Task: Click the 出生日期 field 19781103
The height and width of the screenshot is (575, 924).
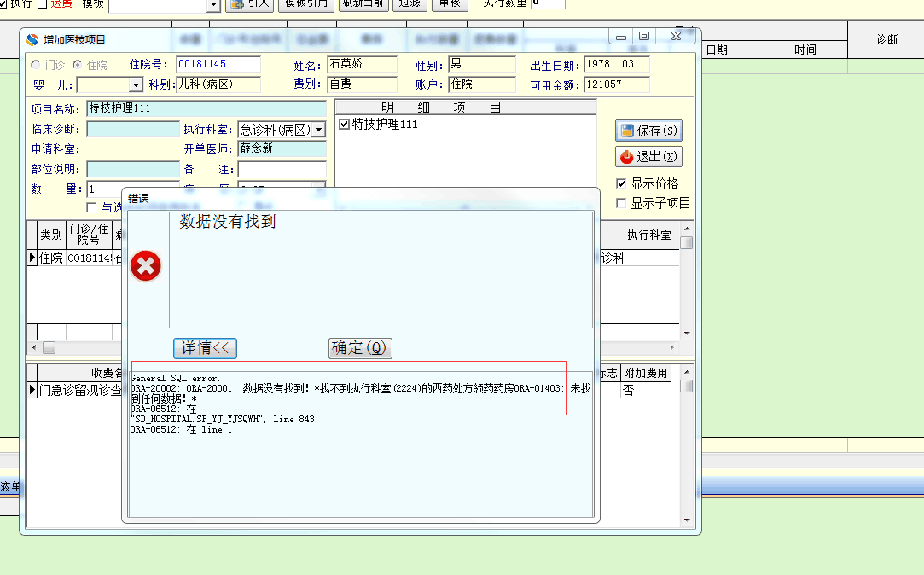Action: (617, 64)
